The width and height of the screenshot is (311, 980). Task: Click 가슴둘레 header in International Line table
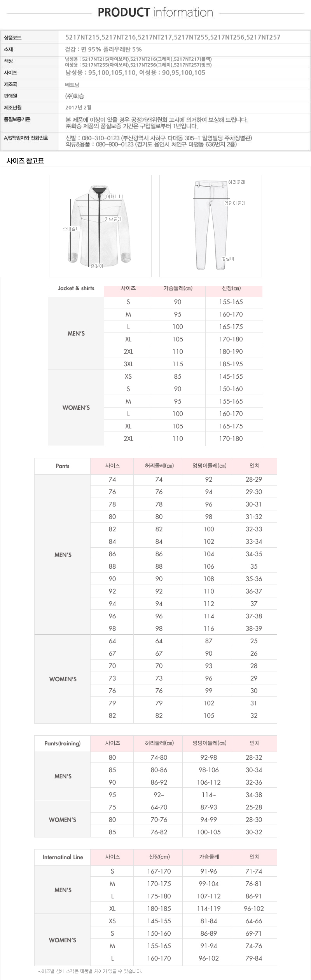pos(209,857)
